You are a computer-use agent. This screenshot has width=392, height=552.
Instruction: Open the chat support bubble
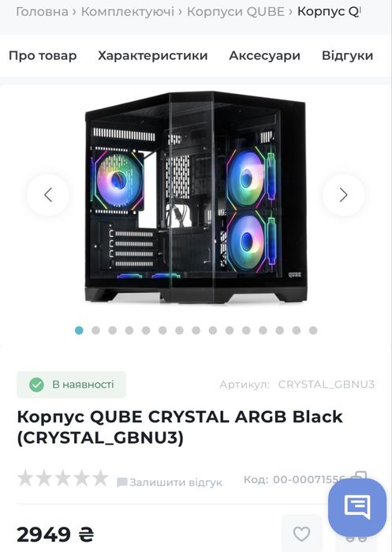pos(357,507)
